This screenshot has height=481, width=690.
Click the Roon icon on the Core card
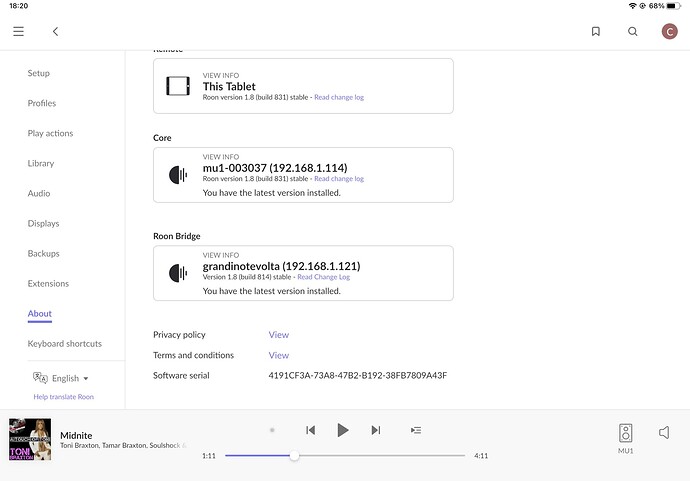[178, 175]
